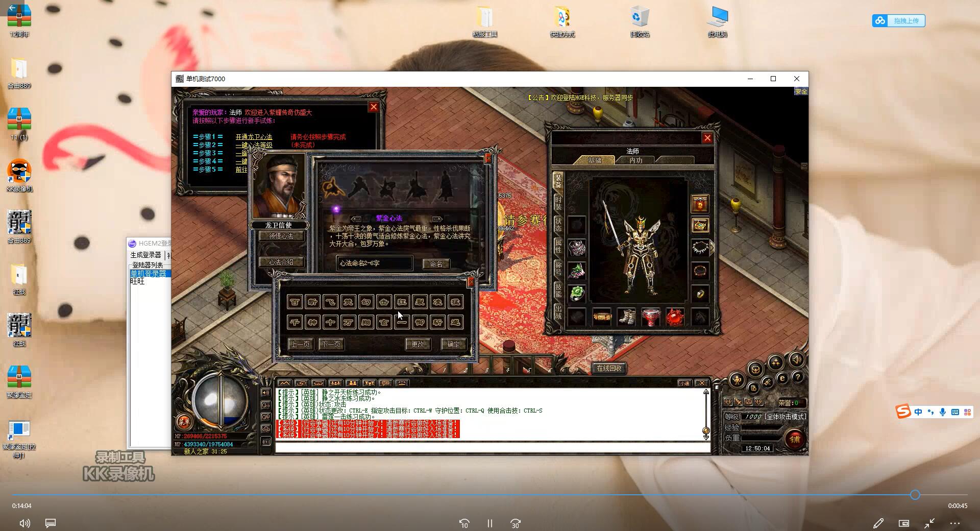Click the 在线回收 button
Screen dimensions: 980x531
tap(609, 368)
